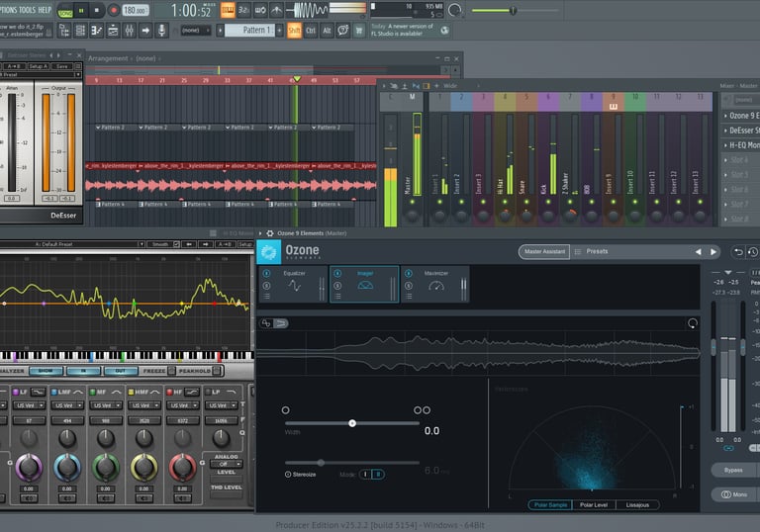Toggle the Alt modifier button
The height and width of the screenshot is (532, 760).
tap(328, 31)
